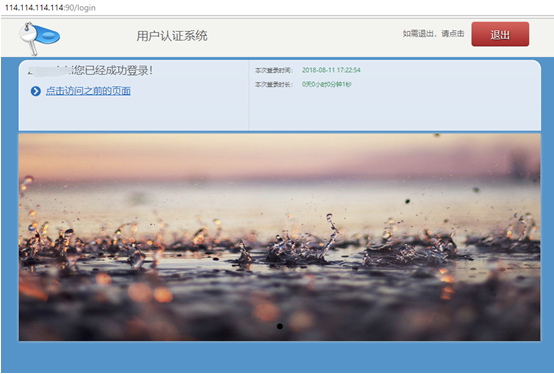Click the blue arrow icon beside previous-page link
The image size is (554, 374).
[x=36, y=91]
